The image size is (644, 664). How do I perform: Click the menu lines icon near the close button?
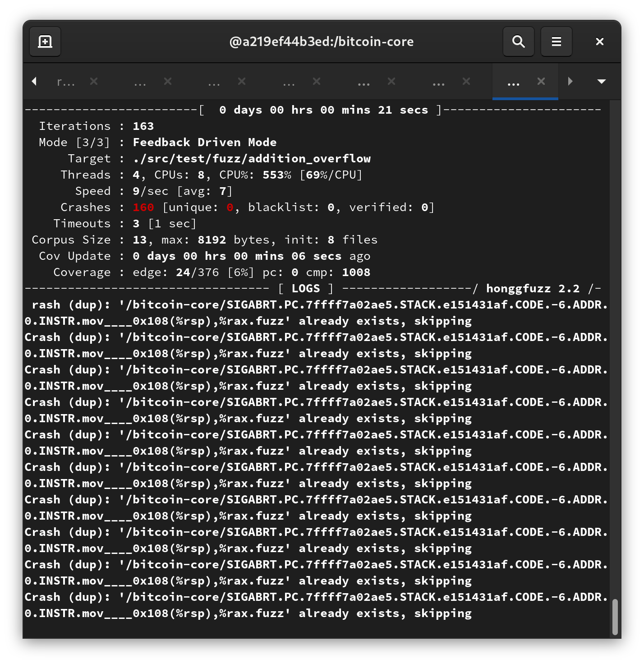pyautogui.click(x=556, y=41)
